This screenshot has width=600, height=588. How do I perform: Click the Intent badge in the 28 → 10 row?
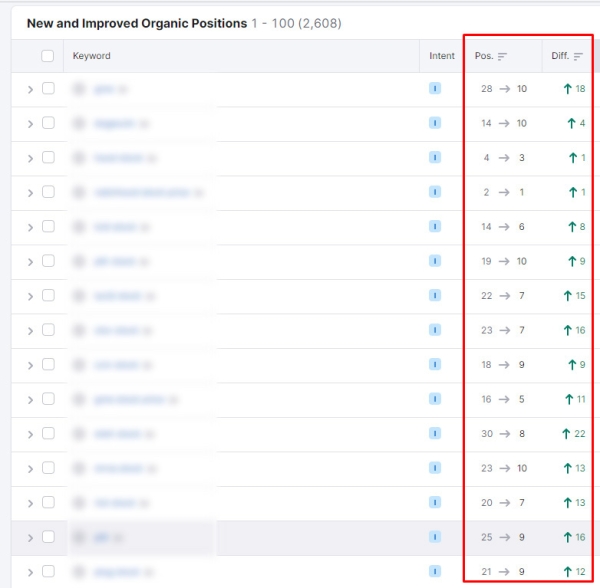(435, 89)
